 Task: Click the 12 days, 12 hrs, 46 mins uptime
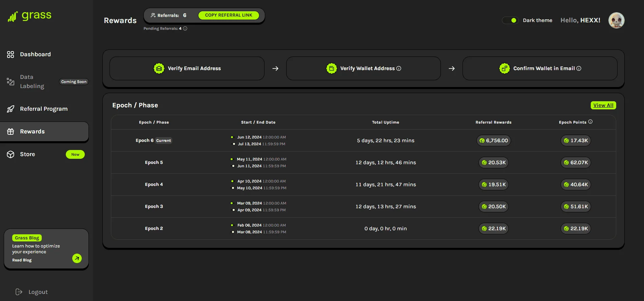tap(386, 163)
